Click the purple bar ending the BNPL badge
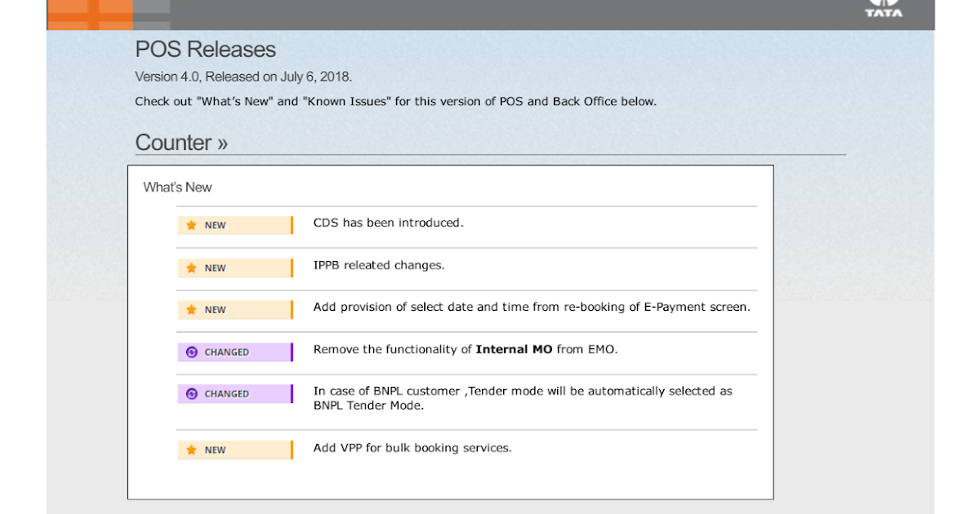Image resolution: width=980 pixels, height=514 pixels. point(291,393)
